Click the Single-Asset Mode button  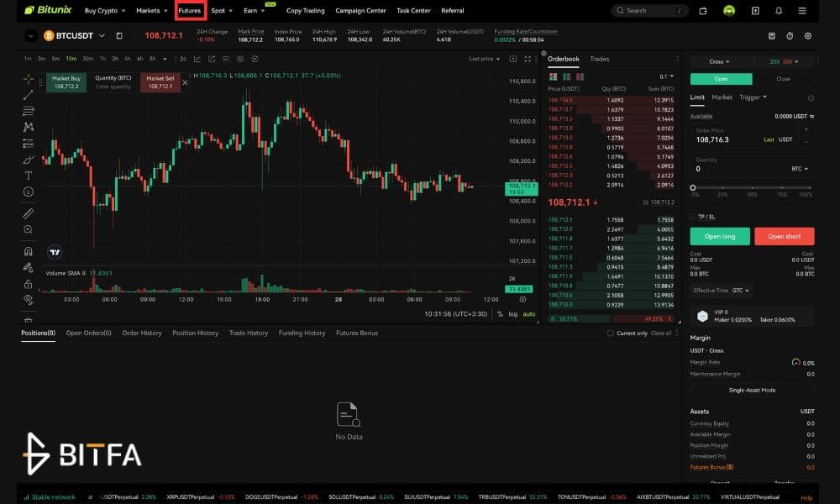pos(752,390)
